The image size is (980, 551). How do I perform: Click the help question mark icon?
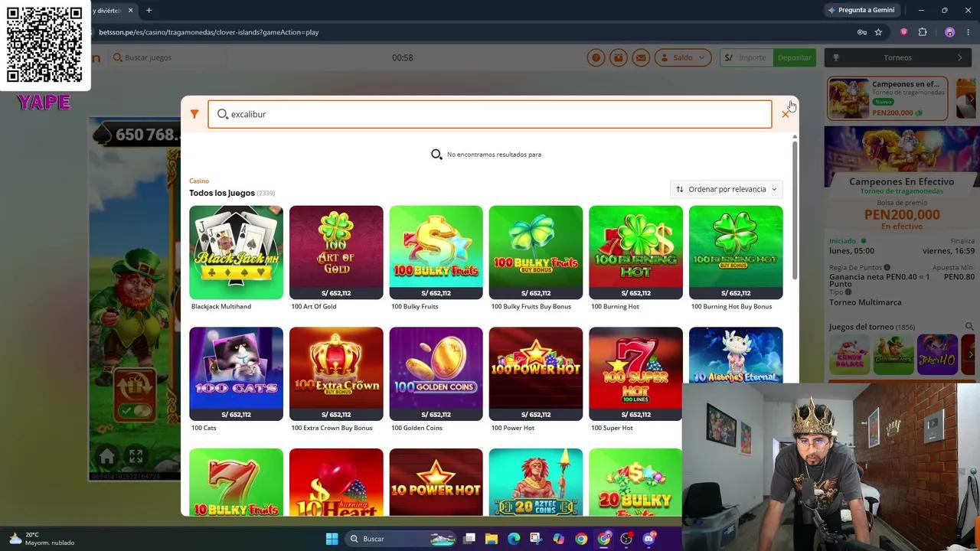tap(596, 57)
